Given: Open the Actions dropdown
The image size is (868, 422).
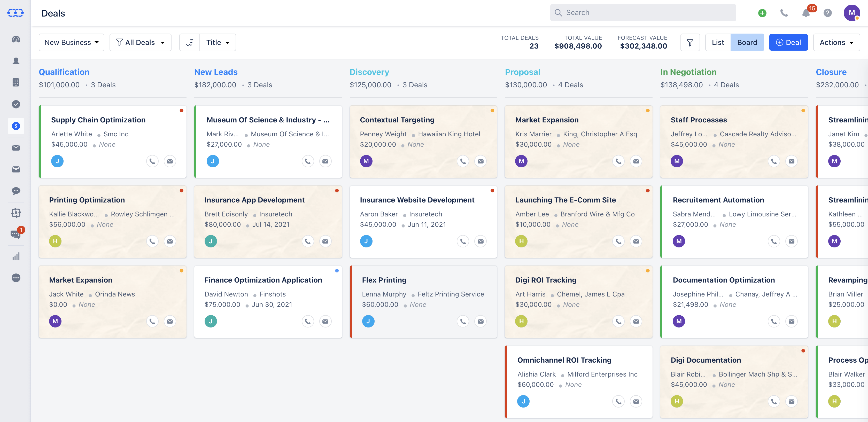Looking at the screenshot, I should (836, 42).
